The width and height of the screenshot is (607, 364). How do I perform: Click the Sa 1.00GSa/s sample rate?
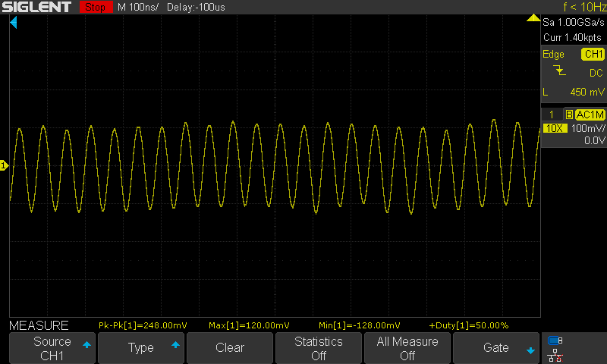click(573, 23)
